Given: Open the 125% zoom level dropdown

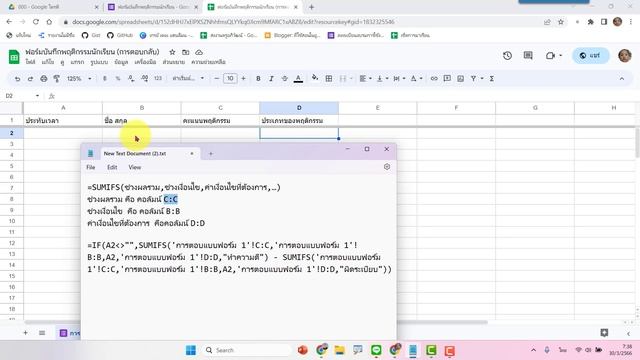Looking at the screenshot, I should click(79, 79).
